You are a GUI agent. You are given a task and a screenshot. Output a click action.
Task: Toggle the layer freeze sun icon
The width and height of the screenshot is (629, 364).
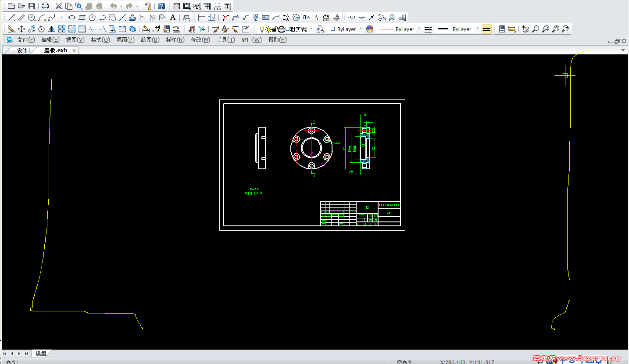tap(268, 29)
